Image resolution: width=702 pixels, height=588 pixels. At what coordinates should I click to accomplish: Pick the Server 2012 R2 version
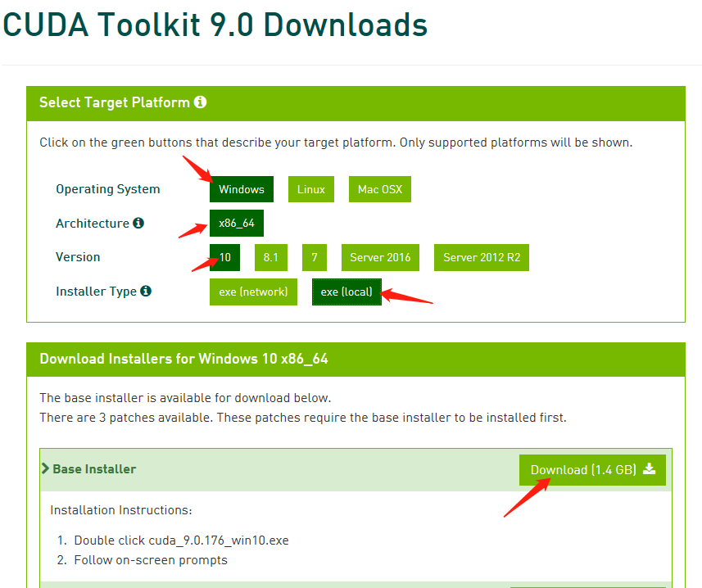coord(481,257)
